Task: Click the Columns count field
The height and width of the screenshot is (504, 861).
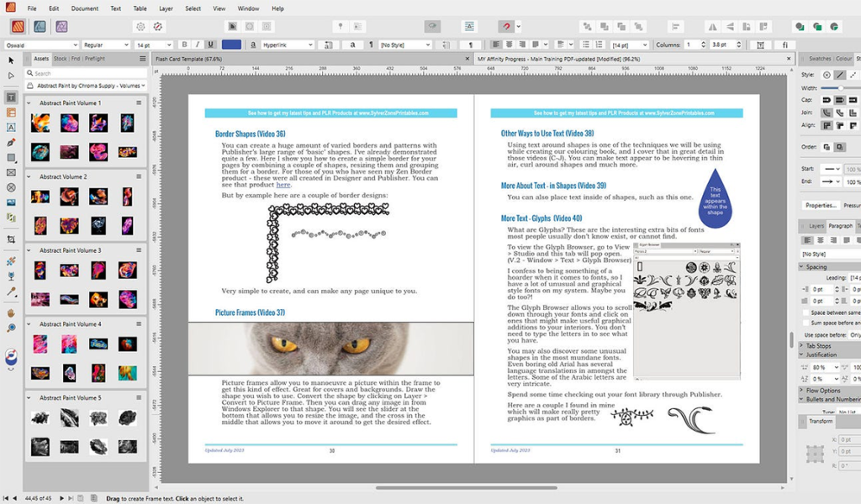Action: tap(695, 45)
